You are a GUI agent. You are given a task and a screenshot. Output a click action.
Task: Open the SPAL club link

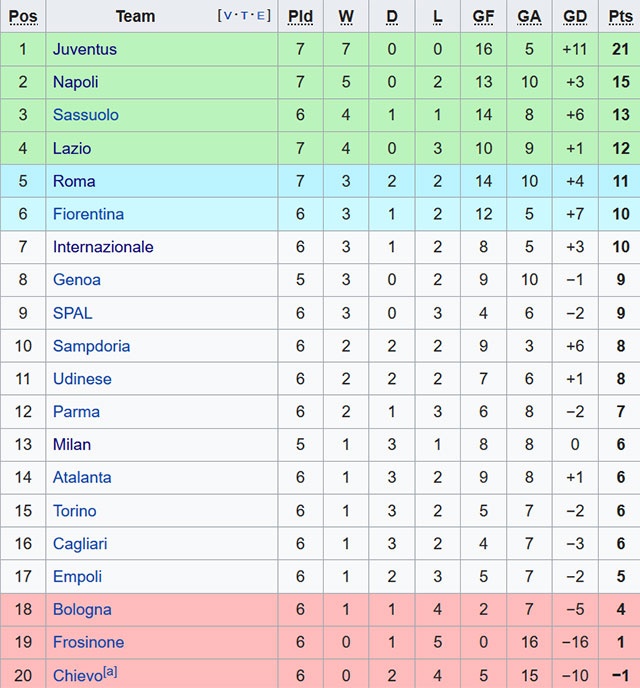click(73, 313)
